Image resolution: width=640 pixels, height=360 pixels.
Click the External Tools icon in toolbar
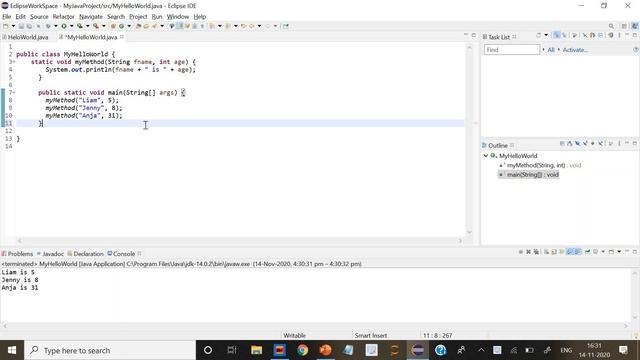(96, 26)
